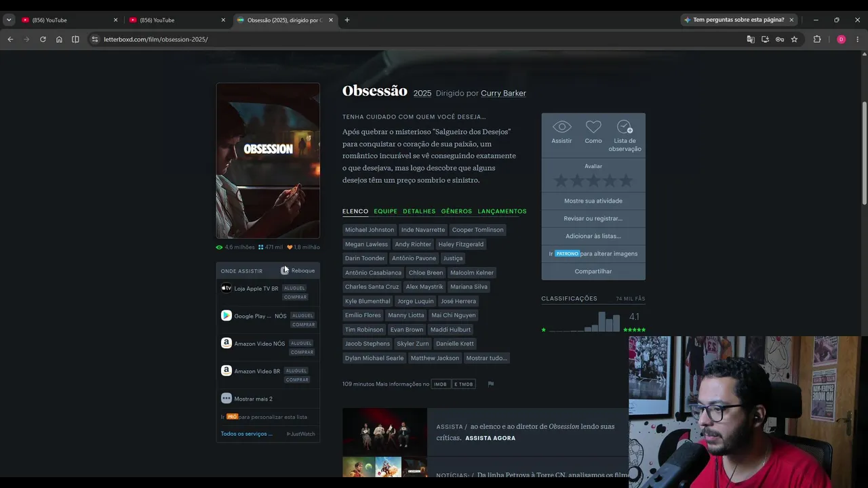Bookmark this page with the star icon
Viewport: 868px width, 488px height.
click(x=794, y=39)
